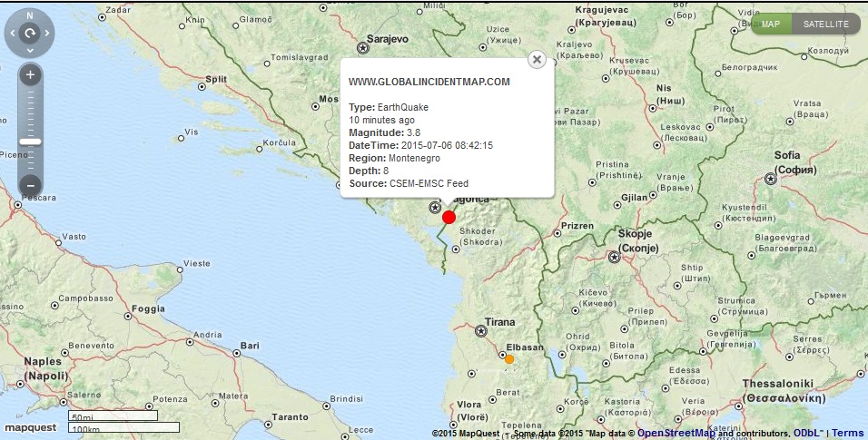Close the earthquake info popup
Screen dimensions: 868x440
tap(537, 60)
